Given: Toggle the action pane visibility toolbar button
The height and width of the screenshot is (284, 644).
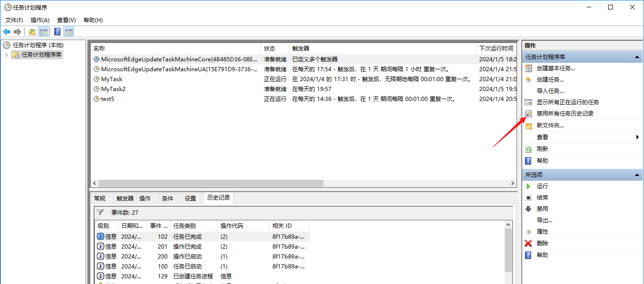Looking at the screenshot, I should [69, 31].
